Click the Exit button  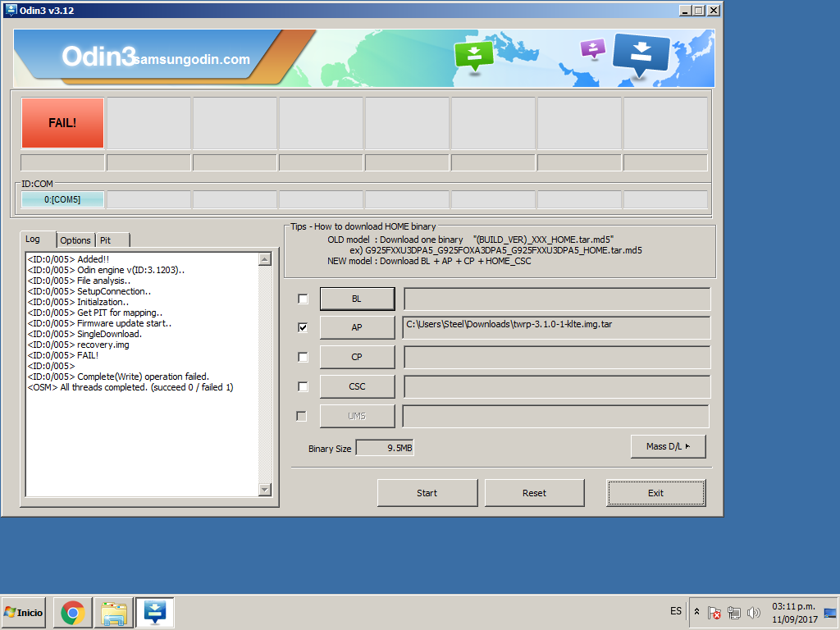point(655,493)
